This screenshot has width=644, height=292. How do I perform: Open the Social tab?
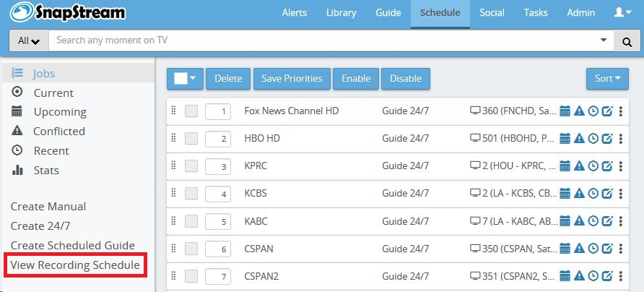tap(492, 13)
